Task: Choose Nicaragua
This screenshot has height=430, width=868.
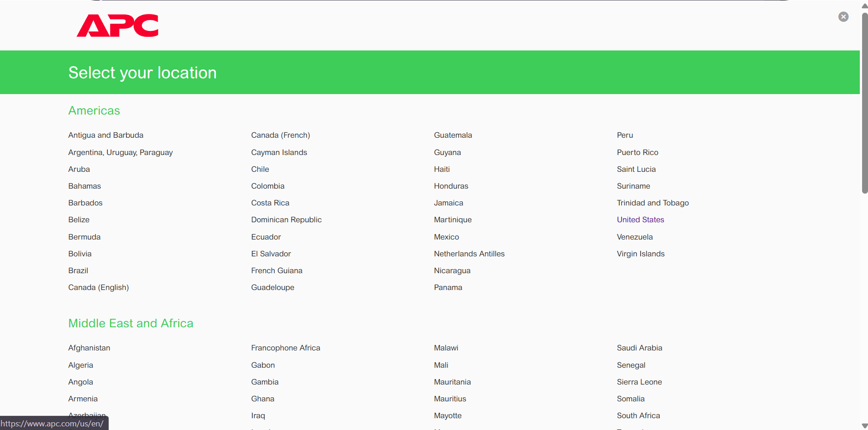Action: [452, 270]
